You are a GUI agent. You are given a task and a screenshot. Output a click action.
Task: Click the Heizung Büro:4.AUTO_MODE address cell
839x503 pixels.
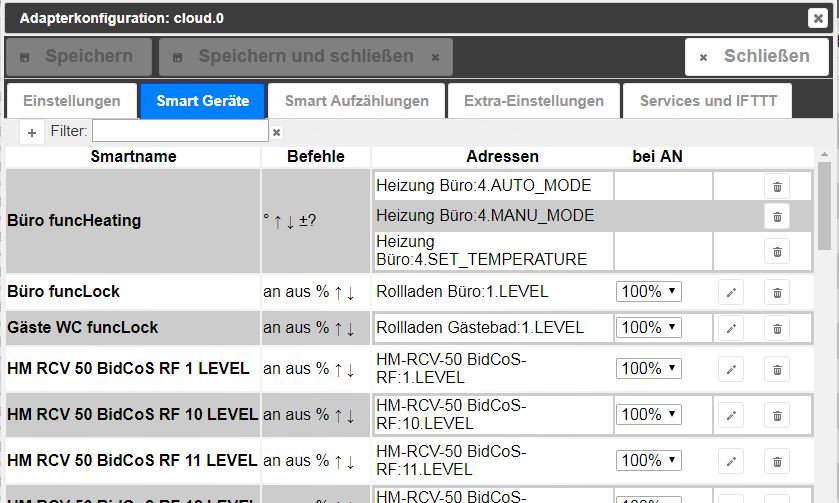coord(493,186)
